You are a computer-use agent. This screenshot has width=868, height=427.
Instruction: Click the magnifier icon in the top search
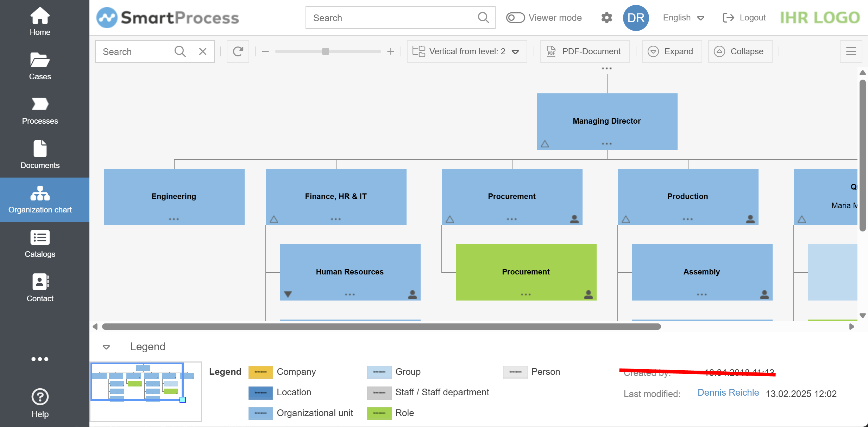tap(483, 18)
